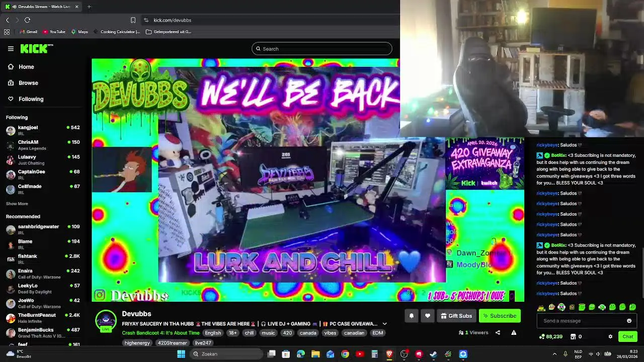Open Home in Kick sidebar
Viewport: 644px width, 362px height.
21,67
